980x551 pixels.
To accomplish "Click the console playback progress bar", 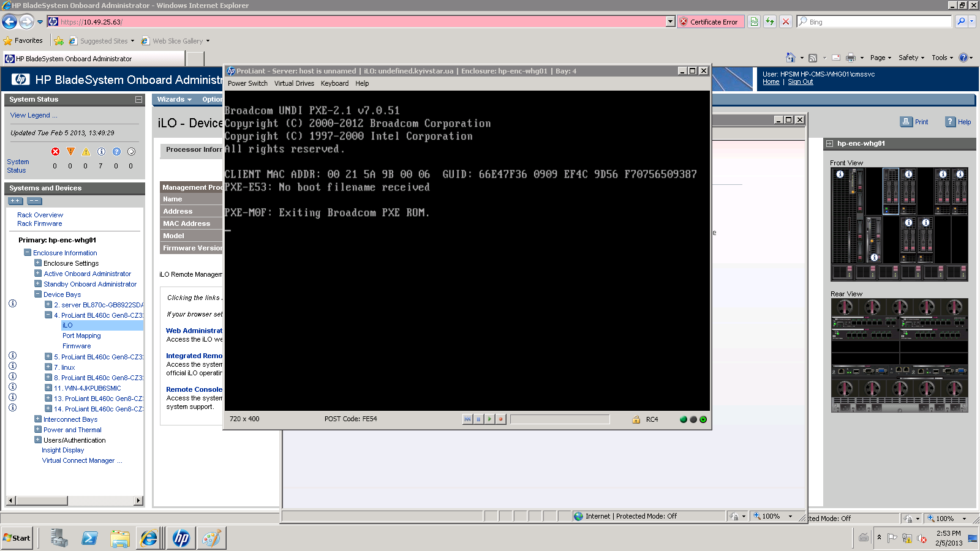I will pyautogui.click(x=560, y=419).
